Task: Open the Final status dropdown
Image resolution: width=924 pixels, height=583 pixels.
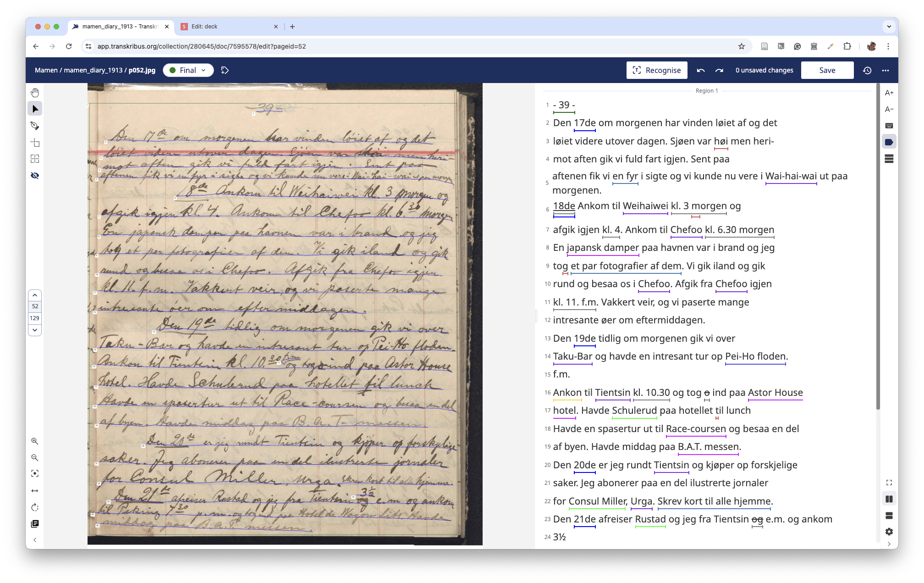Action: [188, 70]
